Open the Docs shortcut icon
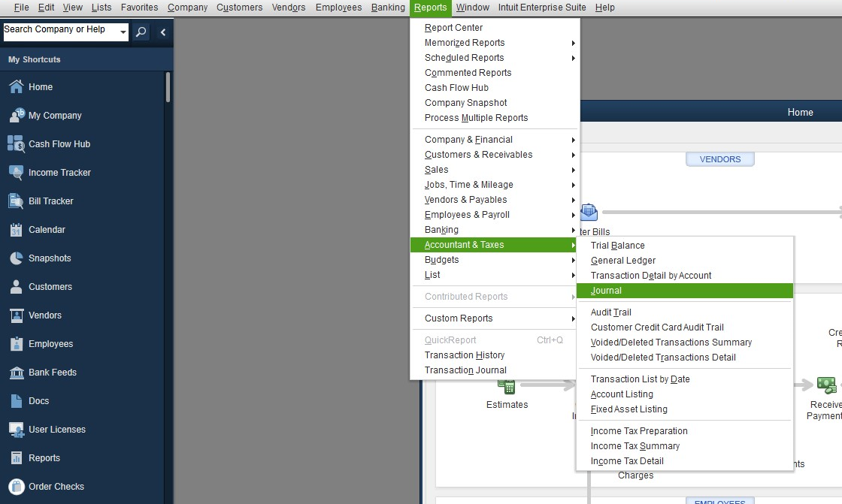Image resolution: width=842 pixels, height=504 pixels. point(17,400)
